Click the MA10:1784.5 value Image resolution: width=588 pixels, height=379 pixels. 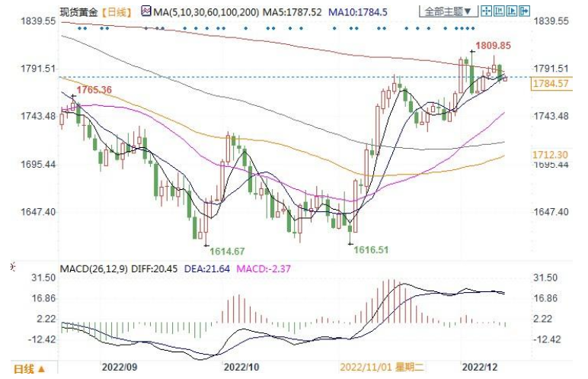coord(358,12)
